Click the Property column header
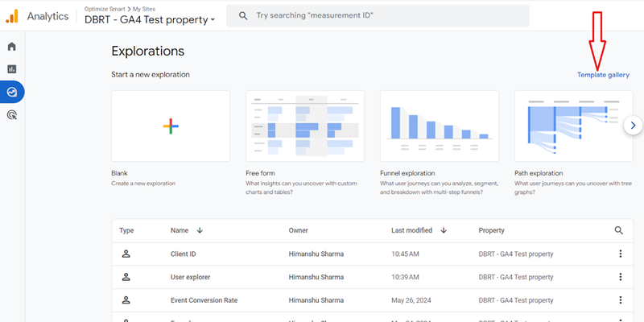644x322 pixels. coord(491,230)
